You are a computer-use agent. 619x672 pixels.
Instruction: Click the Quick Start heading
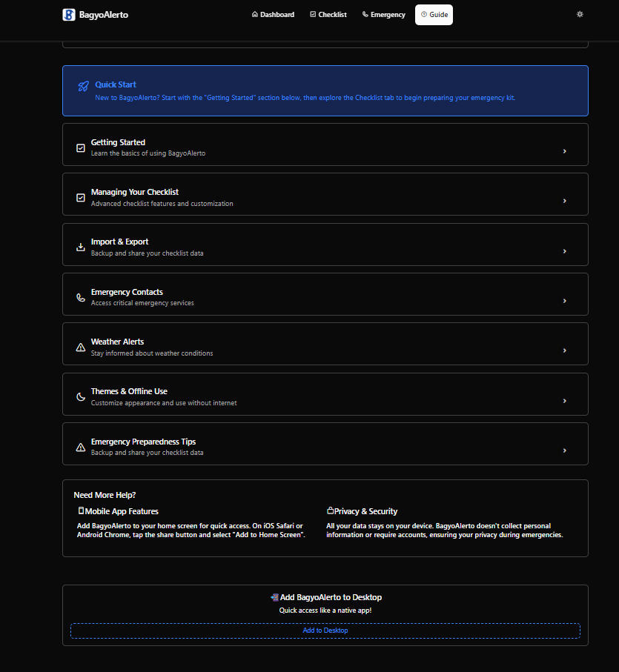pyautogui.click(x=116, y=84)
